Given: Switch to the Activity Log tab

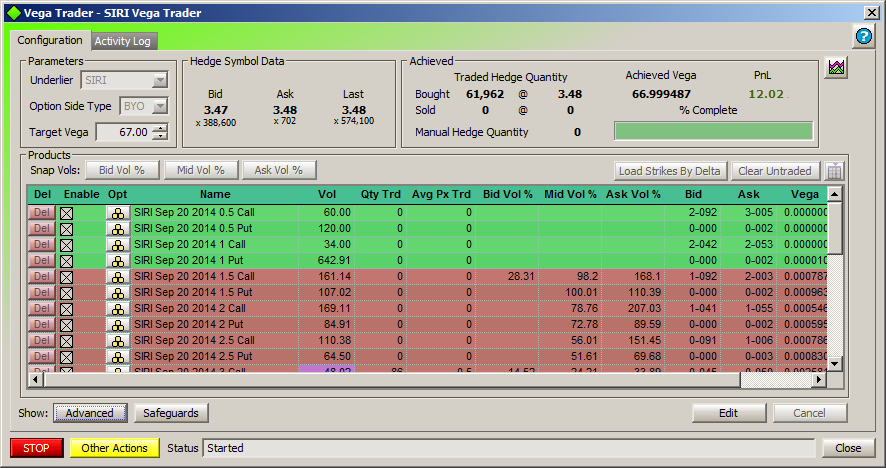Looking at the screenshot, I should pyautogui.click(x=123, y=41).
